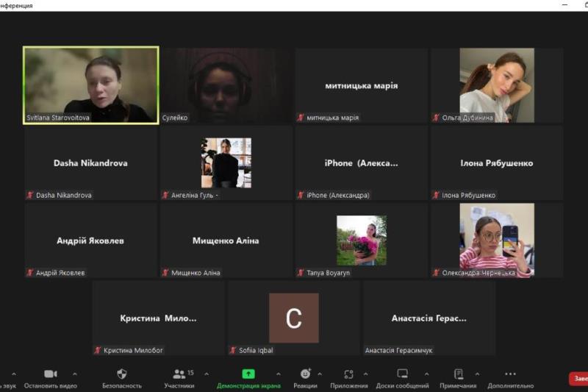Click muted mic icon next to Олександра Чернецька
Screen dimensions: 588x392
[436, 273]
